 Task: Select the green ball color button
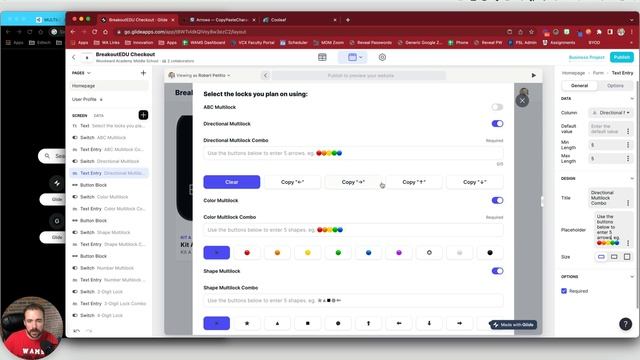click(338, 253)
